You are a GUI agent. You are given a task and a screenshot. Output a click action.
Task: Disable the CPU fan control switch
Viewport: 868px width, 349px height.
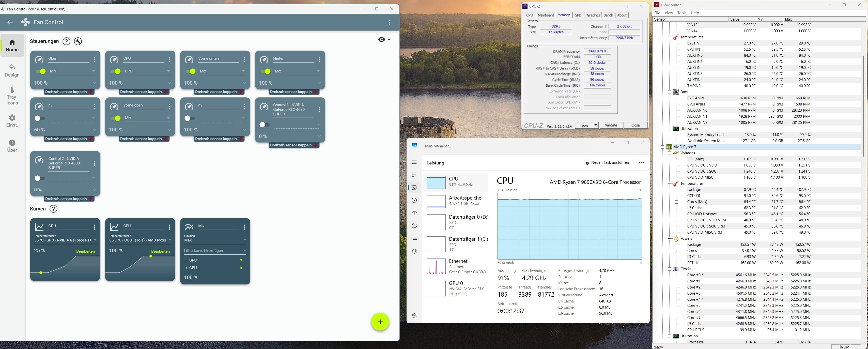point(116,71)
